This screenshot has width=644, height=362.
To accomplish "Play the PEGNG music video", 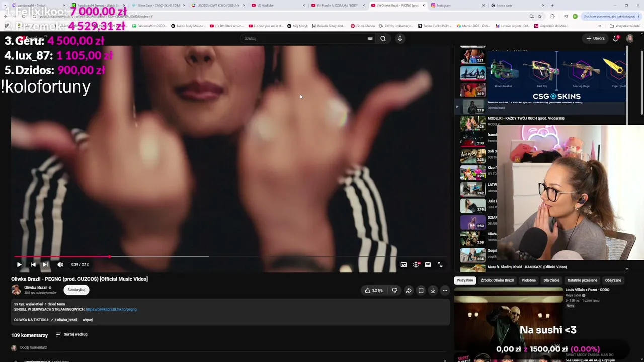I will pyautogui.click(x=19, y=264).
